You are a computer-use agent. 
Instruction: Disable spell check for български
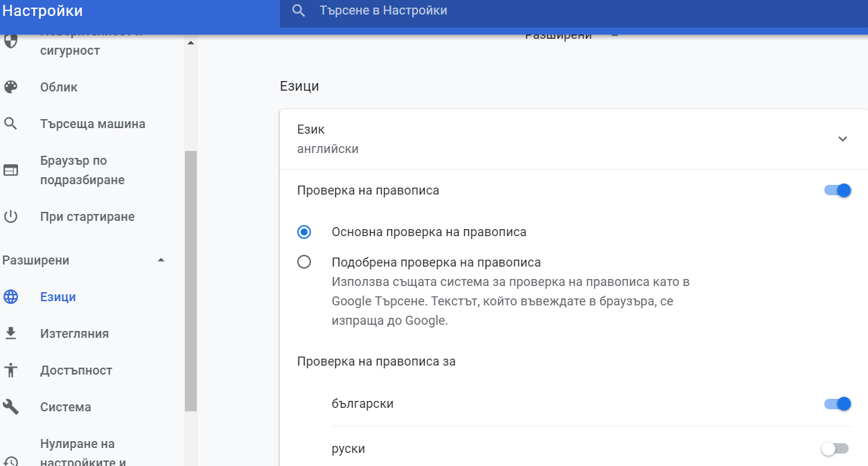[837, 404]
